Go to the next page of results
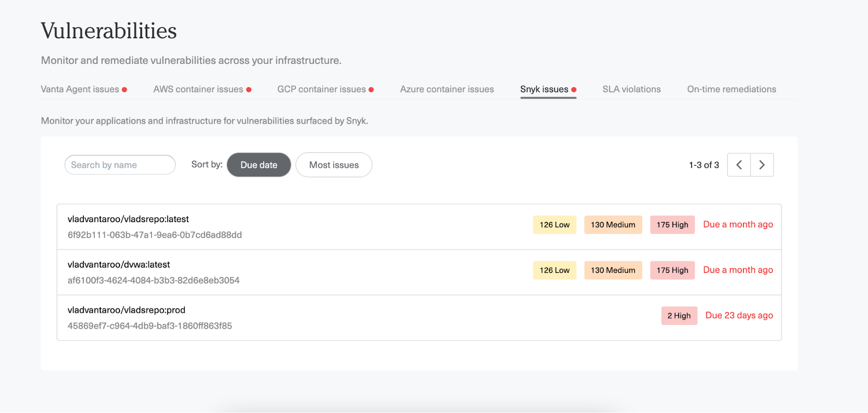 pos(762,165)
